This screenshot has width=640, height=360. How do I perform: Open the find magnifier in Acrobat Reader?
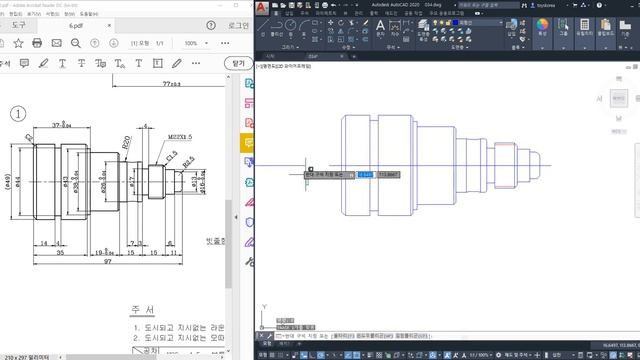pos(76,43)
